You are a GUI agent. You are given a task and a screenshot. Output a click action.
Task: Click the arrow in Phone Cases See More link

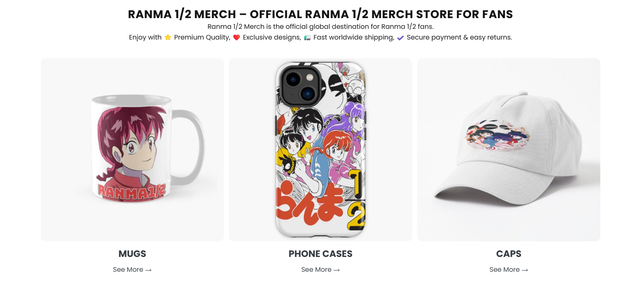tap(336, 270)
